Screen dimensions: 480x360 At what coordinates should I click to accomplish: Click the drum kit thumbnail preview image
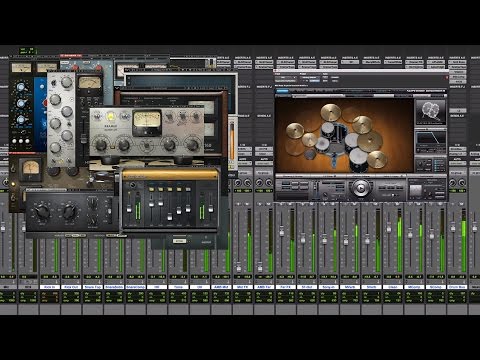click(430, 112)
